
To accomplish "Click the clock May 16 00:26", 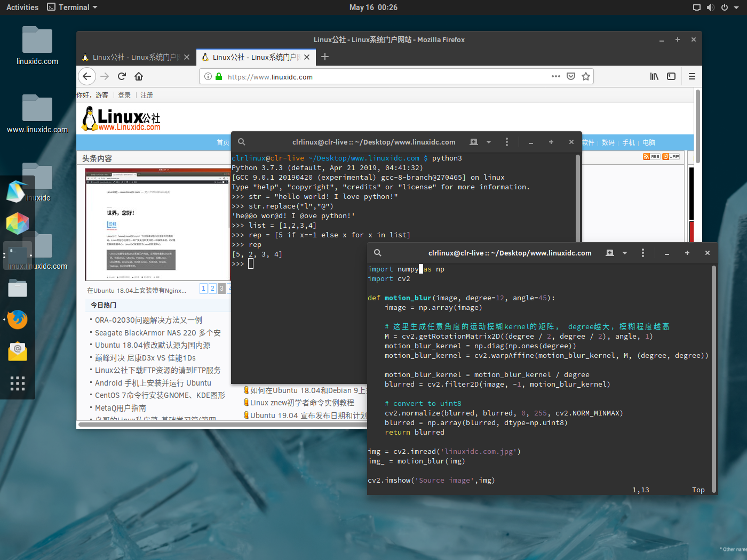I will (373, 7).
